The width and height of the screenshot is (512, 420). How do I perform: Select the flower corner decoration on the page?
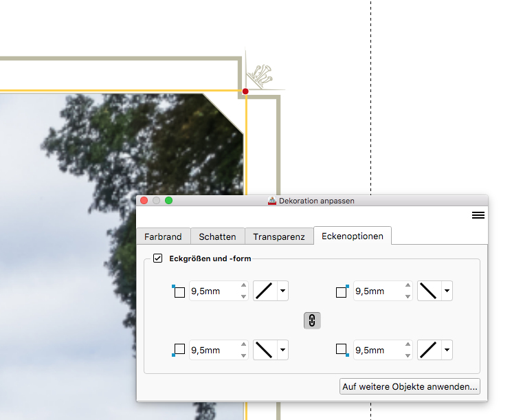[260, 76]
